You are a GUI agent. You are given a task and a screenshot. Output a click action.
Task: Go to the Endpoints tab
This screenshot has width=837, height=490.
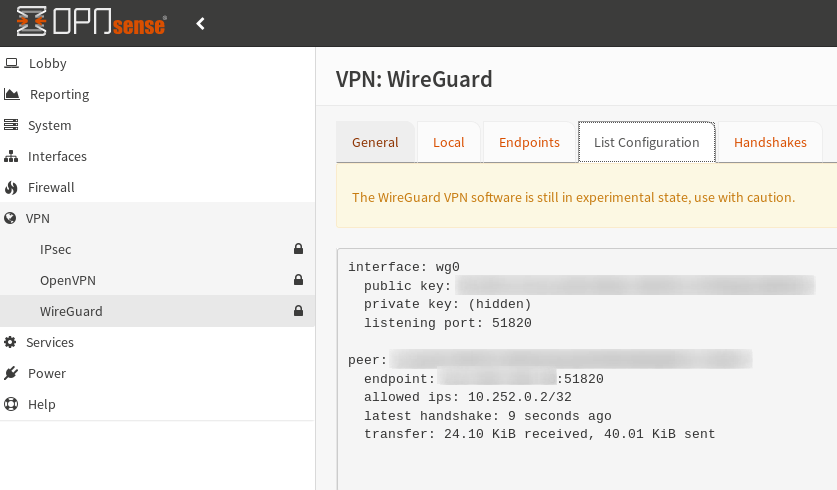click(529, 142)
